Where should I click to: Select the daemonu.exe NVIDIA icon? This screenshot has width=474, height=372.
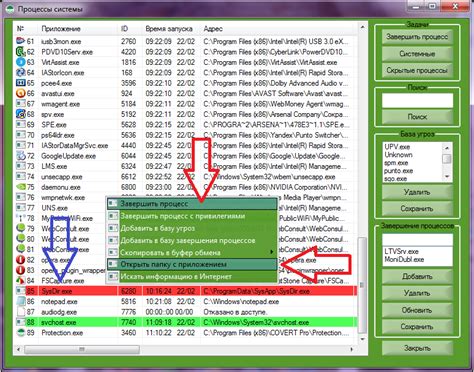point(21,187)
